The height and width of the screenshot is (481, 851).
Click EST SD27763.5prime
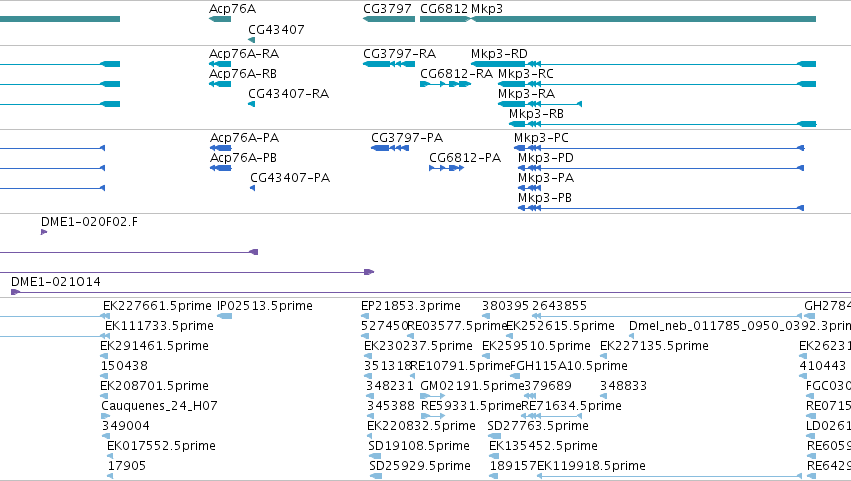[537, 426]
